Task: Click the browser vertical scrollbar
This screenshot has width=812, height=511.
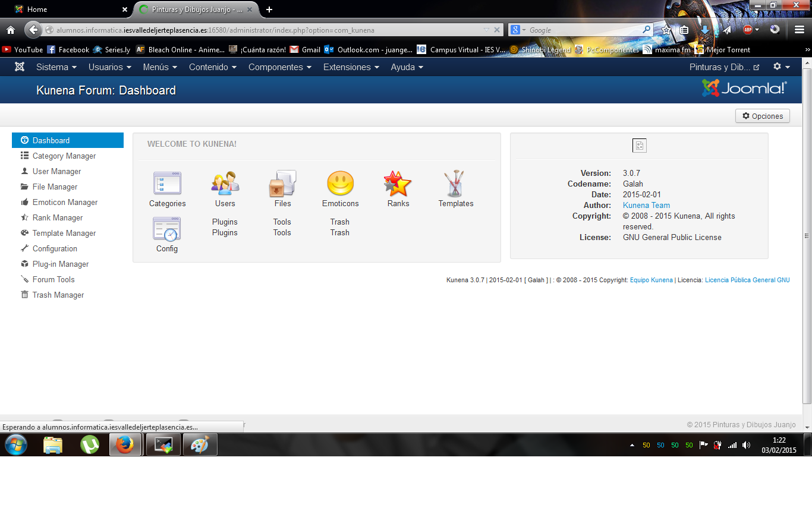Action: pyautogui.click(x=807, y=238)
